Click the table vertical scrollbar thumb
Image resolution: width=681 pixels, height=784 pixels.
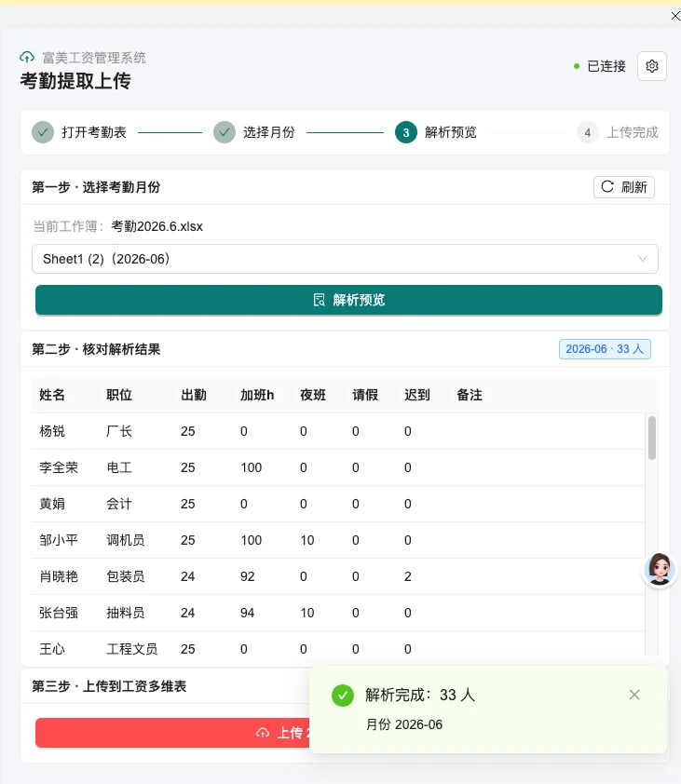[651, 438]
